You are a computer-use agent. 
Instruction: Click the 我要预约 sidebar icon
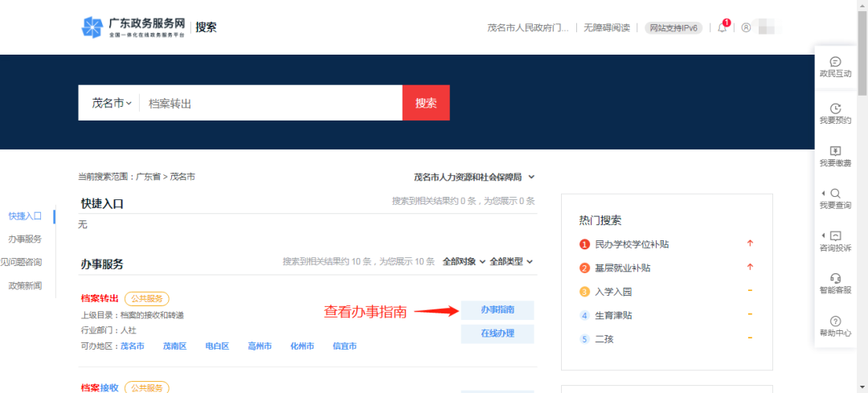(x=835, y=113)
